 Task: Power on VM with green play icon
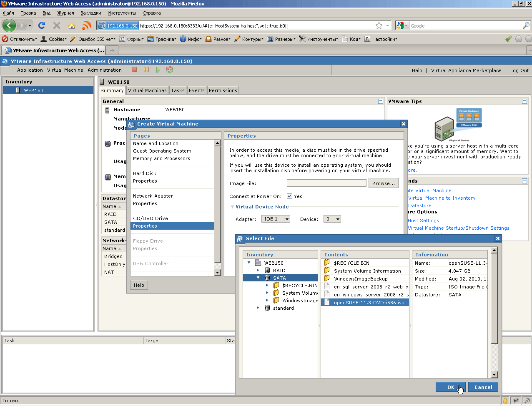click(x=158, y=70)
